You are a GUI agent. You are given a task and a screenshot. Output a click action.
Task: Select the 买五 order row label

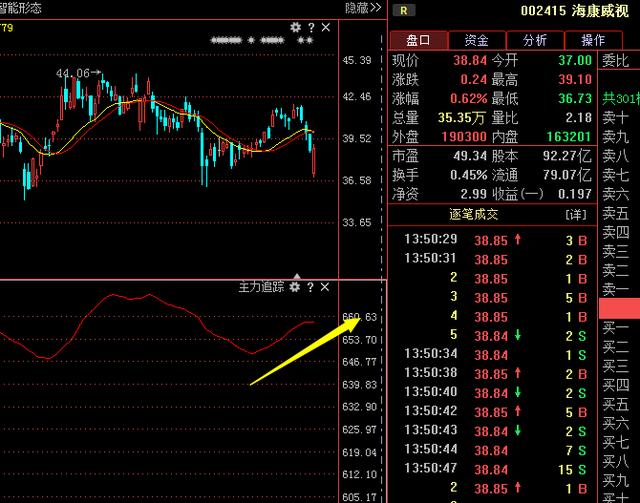coord(616,404)
